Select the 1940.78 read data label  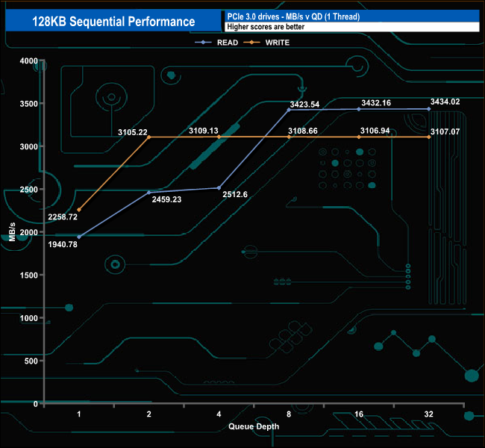tap(63, 245)
